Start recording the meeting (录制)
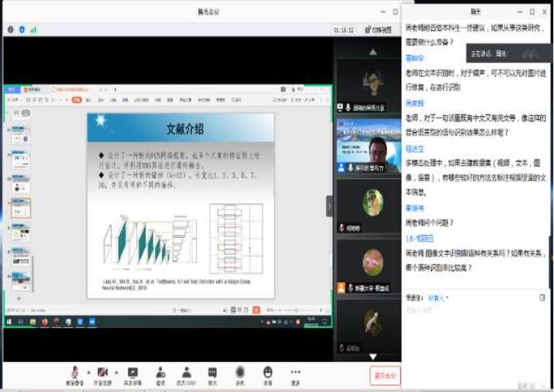The height and width of the screenshot is (392, 554). point(241,373)
